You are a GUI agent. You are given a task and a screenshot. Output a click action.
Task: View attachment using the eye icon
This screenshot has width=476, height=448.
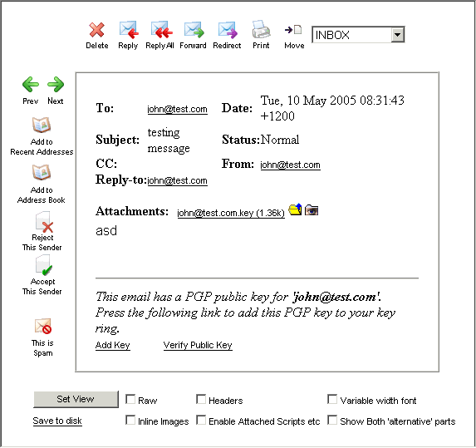coord(312,210)
